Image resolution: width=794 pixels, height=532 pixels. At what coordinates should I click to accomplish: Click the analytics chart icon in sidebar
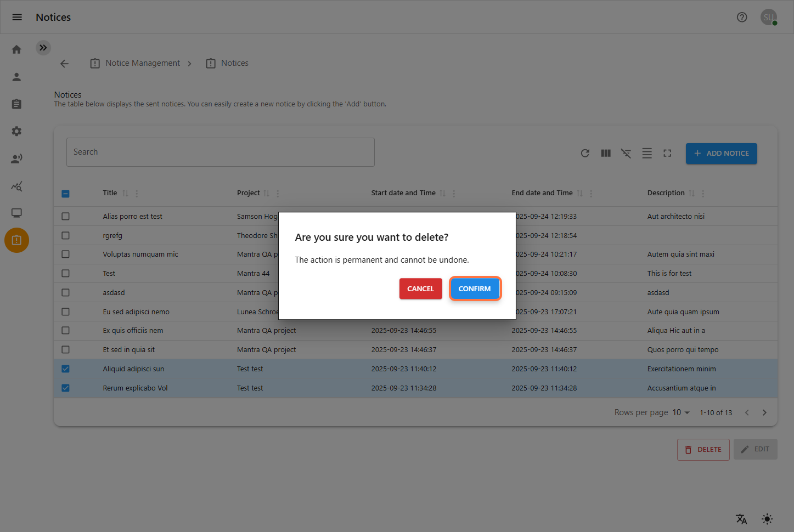(16, 186)
